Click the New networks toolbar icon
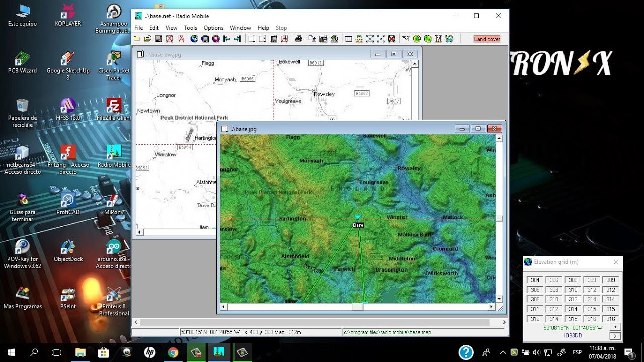This screenshot has width=644, height=362. coord(137,39)
